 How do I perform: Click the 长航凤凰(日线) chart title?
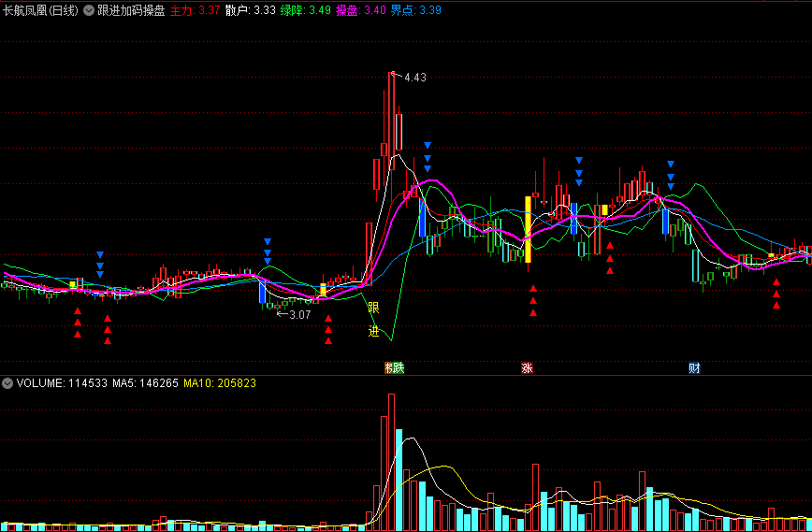(x=41, y=10)
